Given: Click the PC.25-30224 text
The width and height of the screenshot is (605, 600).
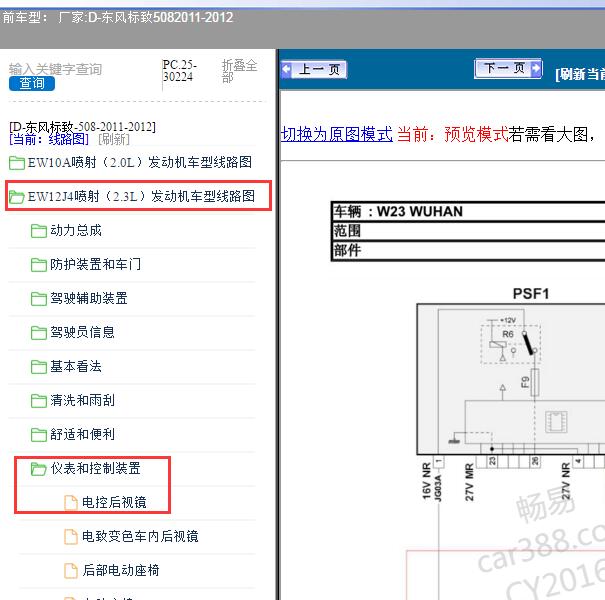Looking at the screenshot, I should click(x=178, y=71).
